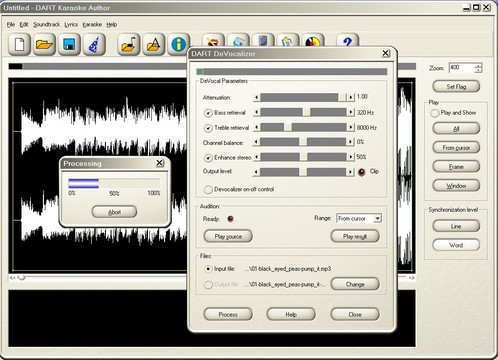Click the Help button in DeVocalizer dialog

[x=291, y=314]
